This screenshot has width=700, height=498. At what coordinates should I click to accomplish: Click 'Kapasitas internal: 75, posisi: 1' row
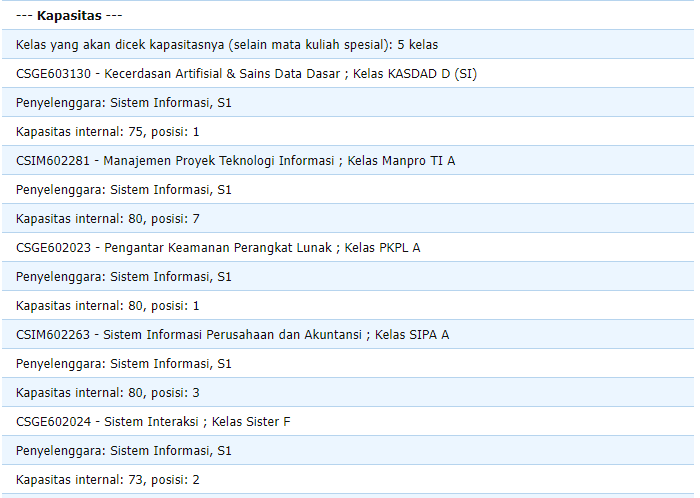[348, 131]
